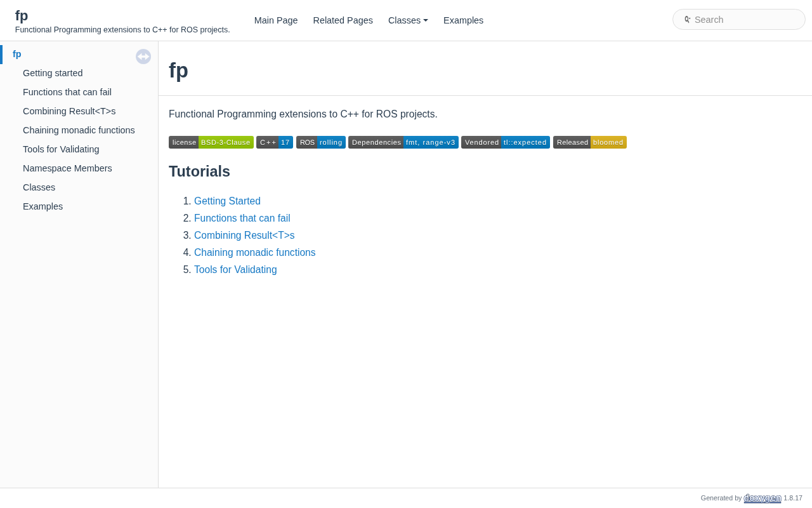Click the ROS rolling badge
This screenshot has height=508, width=812.
coord(321,142)
